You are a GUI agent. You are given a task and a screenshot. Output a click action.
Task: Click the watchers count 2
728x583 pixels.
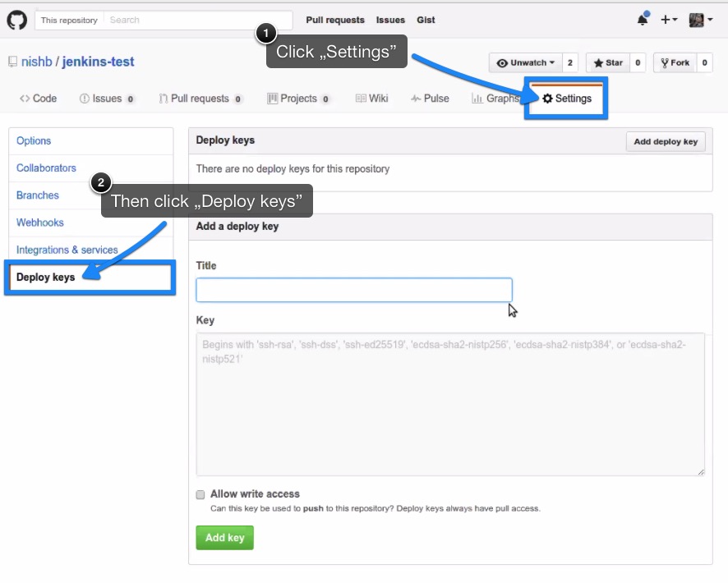tap(569, 62)
